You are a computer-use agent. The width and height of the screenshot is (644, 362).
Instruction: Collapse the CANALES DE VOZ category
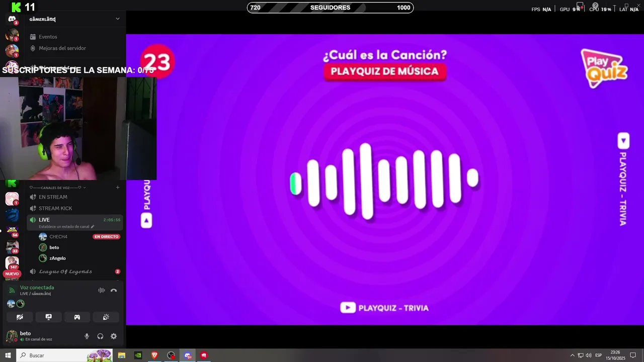pos(58,188)
